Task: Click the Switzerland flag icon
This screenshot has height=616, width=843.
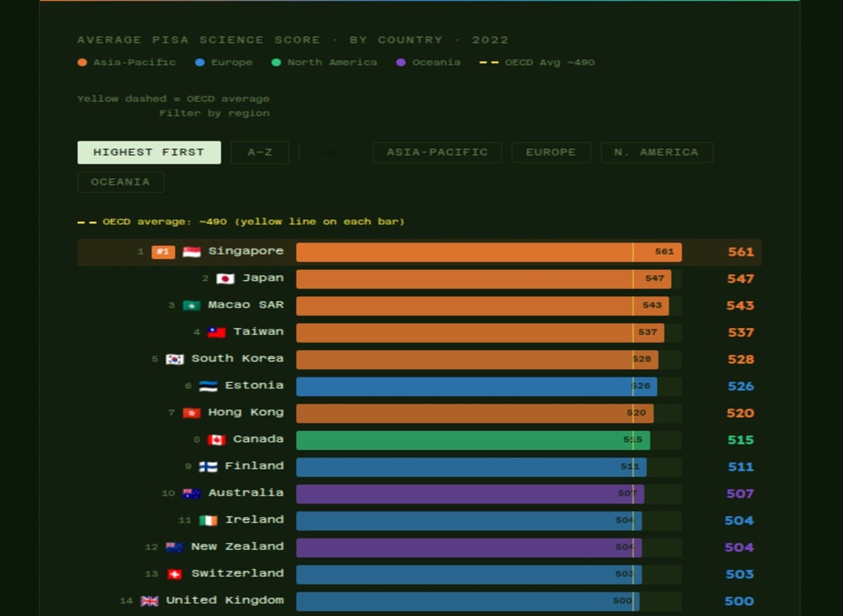Action: pos(176,574)
